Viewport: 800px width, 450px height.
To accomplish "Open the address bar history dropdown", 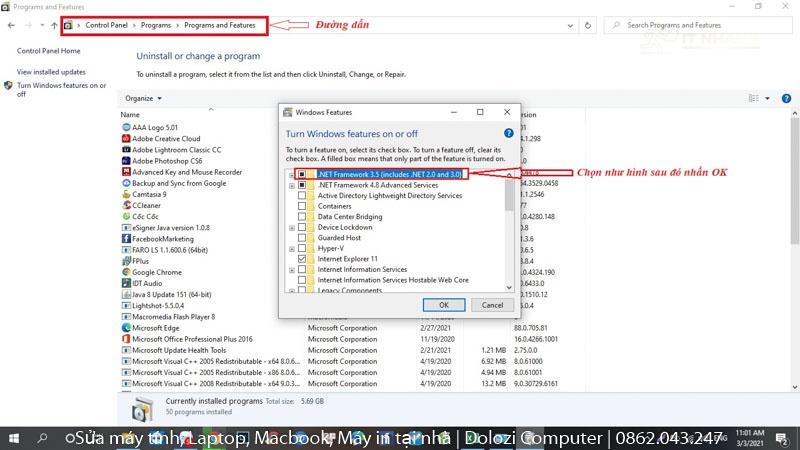I will coord(570,26).
